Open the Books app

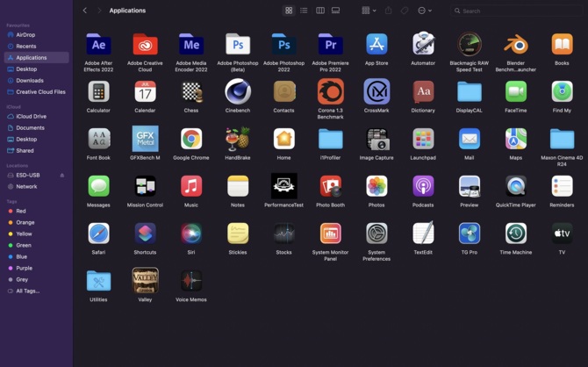click(x=562, y=44)
